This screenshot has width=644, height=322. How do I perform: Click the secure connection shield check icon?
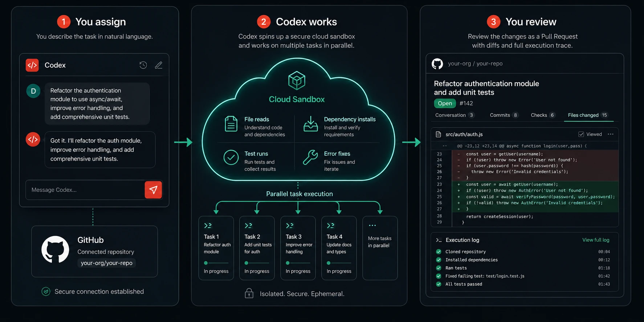(46, 292)
